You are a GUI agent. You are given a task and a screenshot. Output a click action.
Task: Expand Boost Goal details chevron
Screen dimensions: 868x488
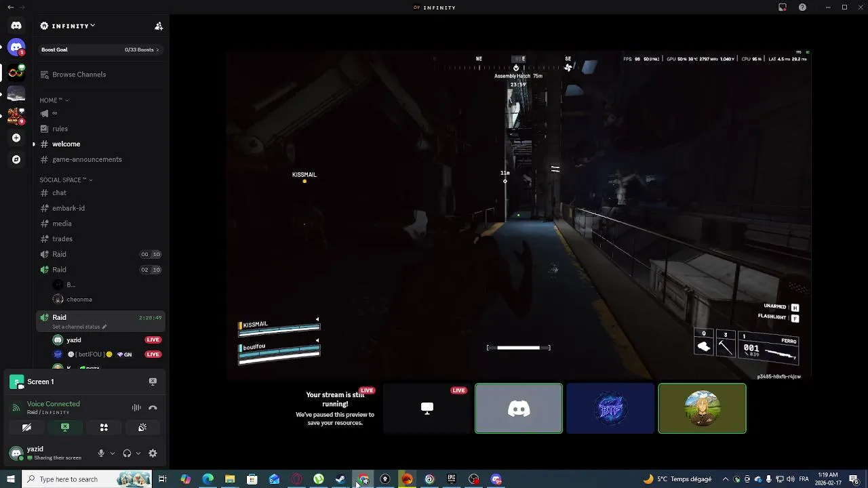pos(157,49)
